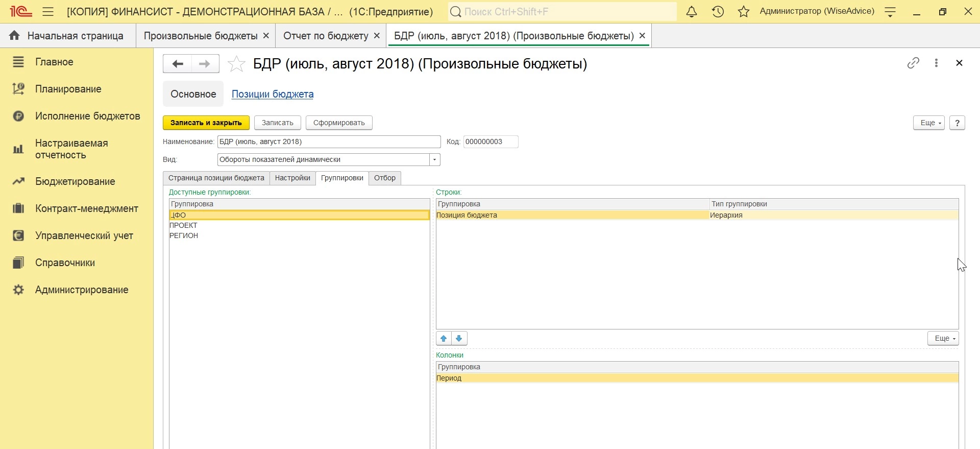The width and height of the screenshot is (980, 449).
Task: Move grouping row up arrow
Action: [x=444, y=339]
